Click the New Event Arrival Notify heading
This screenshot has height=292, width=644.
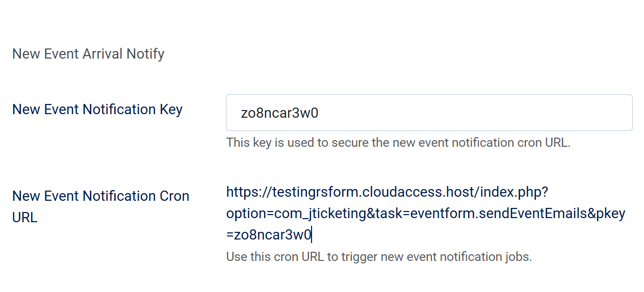(88, 54)
